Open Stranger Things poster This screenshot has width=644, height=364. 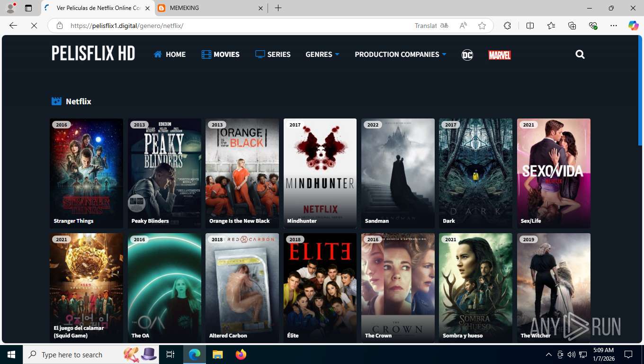[x=86, y=173]
